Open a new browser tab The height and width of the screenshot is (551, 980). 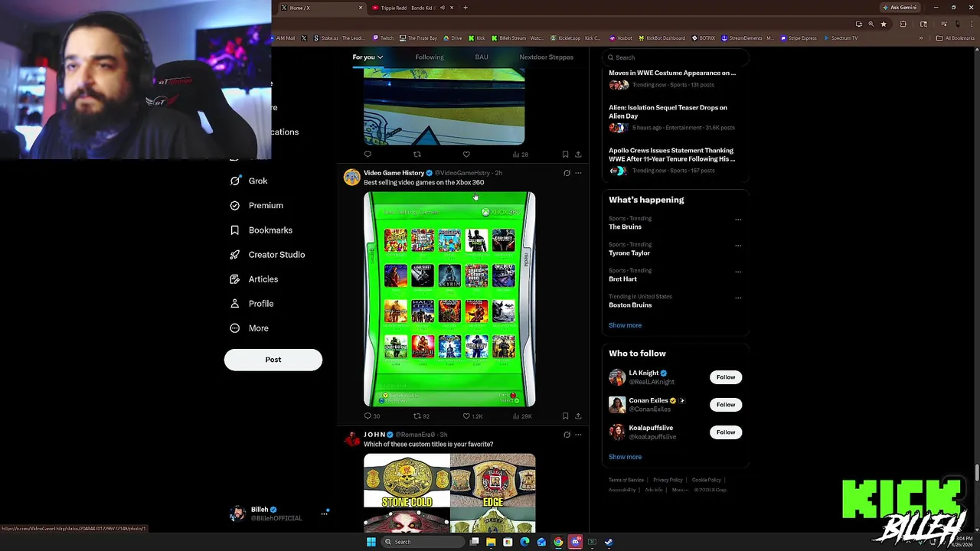click(465, 8)
